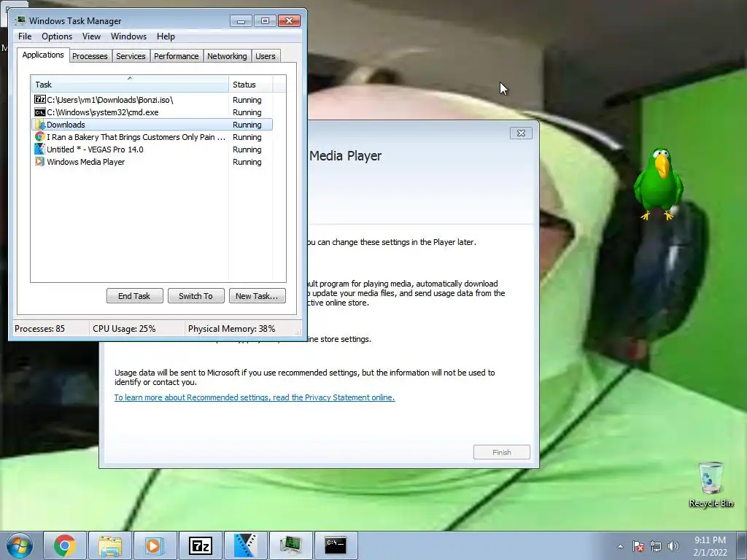Show hidden system tray icons arrow
The width and height of the screenshot is (747, 560).
point(620,546)
